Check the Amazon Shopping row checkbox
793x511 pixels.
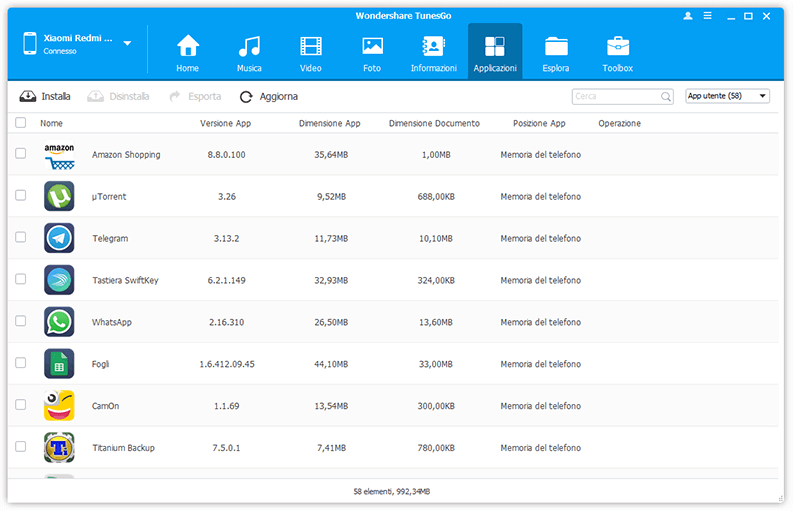[21, 153]
